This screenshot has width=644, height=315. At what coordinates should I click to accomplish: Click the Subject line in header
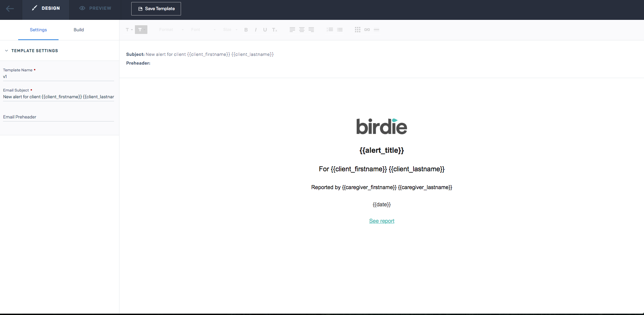click(x=200, y=55)
